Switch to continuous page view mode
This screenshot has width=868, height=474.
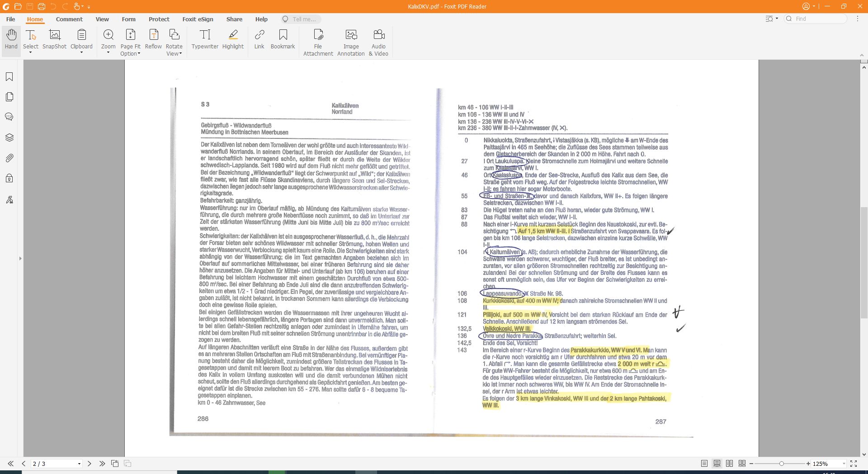click(x=717, y=464)
